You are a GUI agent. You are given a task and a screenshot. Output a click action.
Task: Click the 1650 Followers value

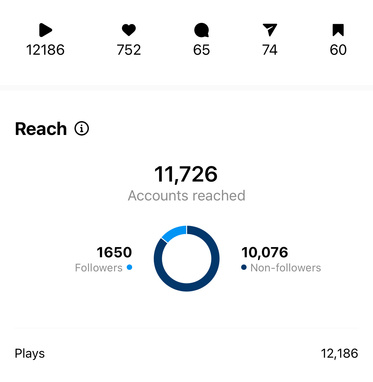pos(114,252)
